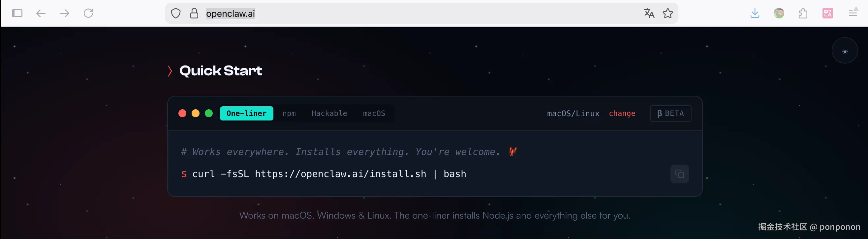Bookmark this page with the star icon
The width and height of the screenshot is (868, 239).
point(668,13)
